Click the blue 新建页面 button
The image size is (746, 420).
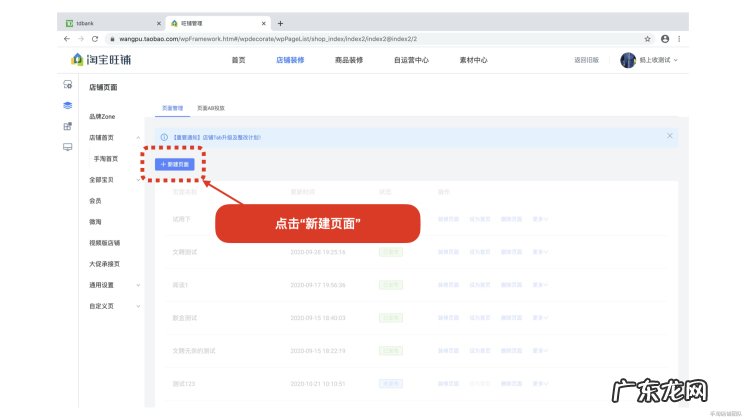click(x=175, y=164)
